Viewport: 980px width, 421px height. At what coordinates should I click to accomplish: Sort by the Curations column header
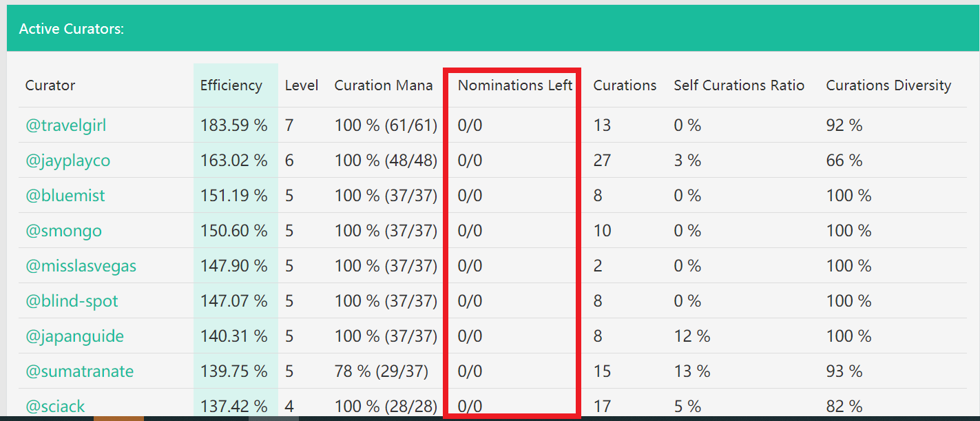click(625, 85)
